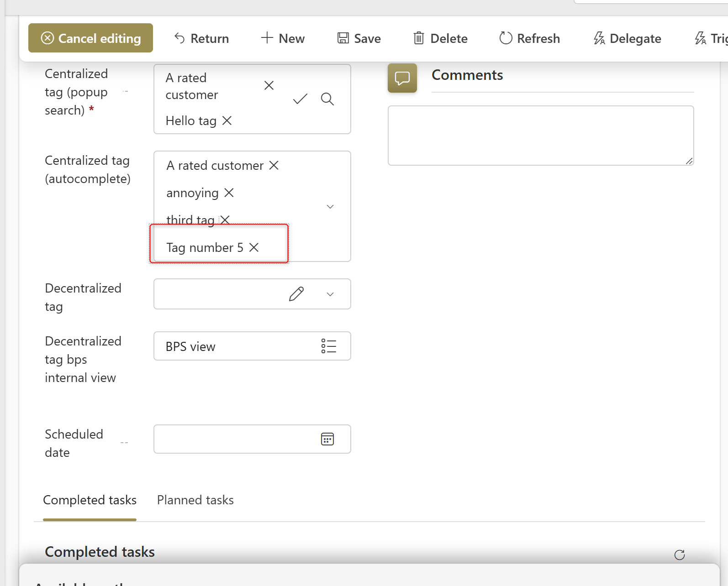Open the BPS view list icon

click(x=328, y=346)
